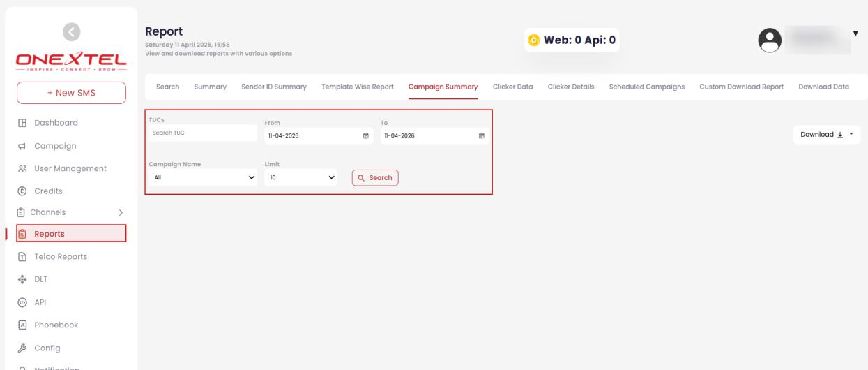Screen dimensions: 868x370
Task: Open API section in sidebar
Action: [40, 302]
